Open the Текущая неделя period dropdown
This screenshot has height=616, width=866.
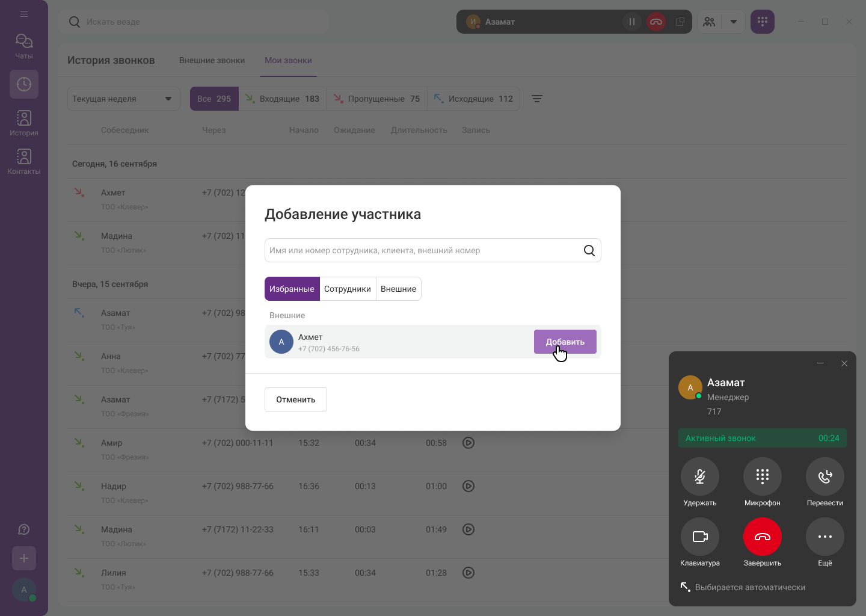(123, 99)
